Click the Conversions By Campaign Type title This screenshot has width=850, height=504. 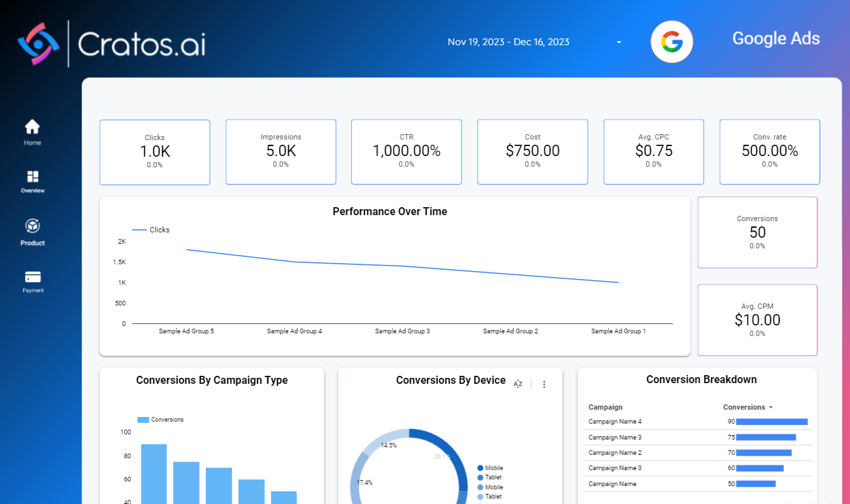coord(212,380)
